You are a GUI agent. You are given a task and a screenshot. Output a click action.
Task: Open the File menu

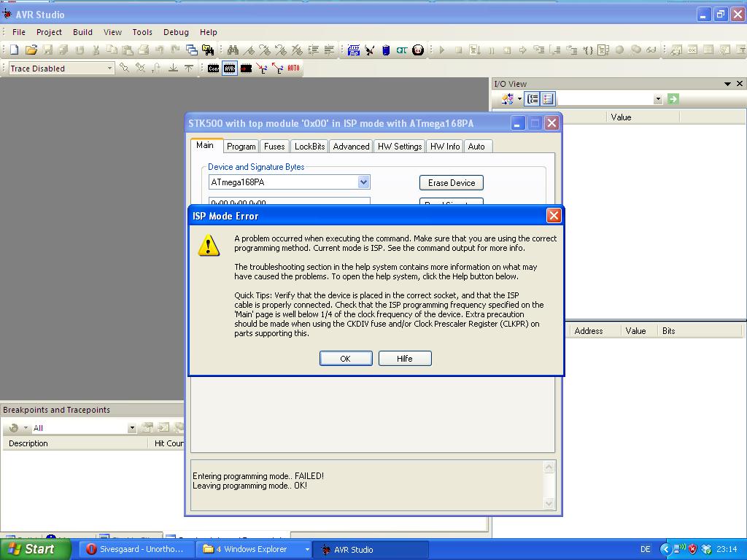[19, 32]
